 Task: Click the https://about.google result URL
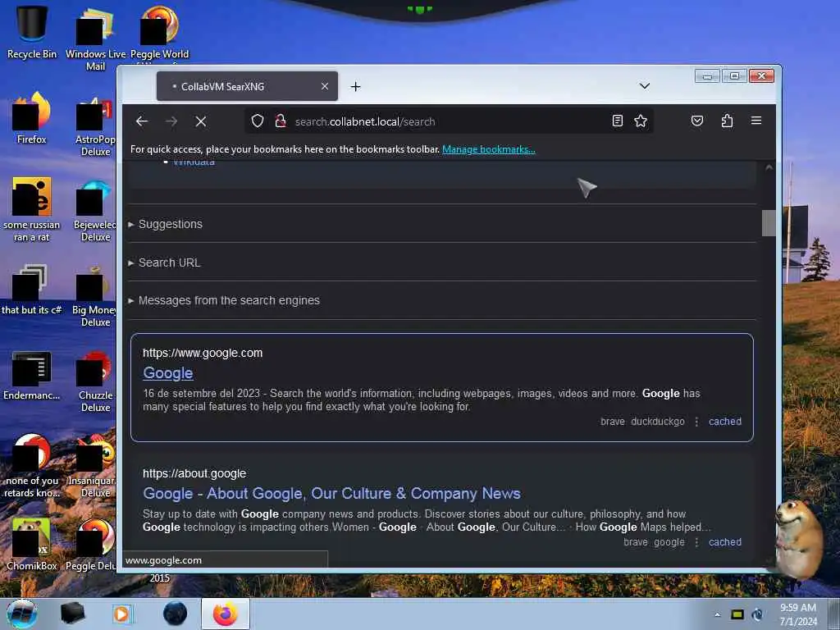[x=194, y=473]
